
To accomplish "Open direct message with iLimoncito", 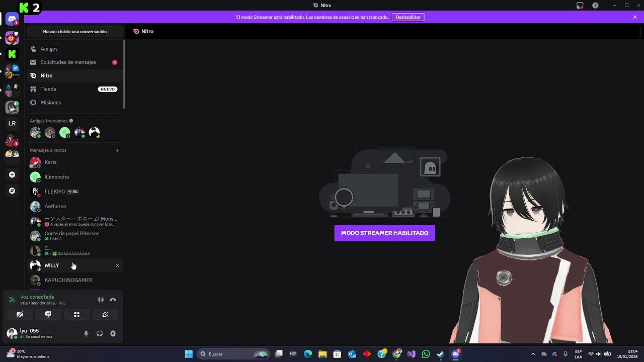I will 75,177.
